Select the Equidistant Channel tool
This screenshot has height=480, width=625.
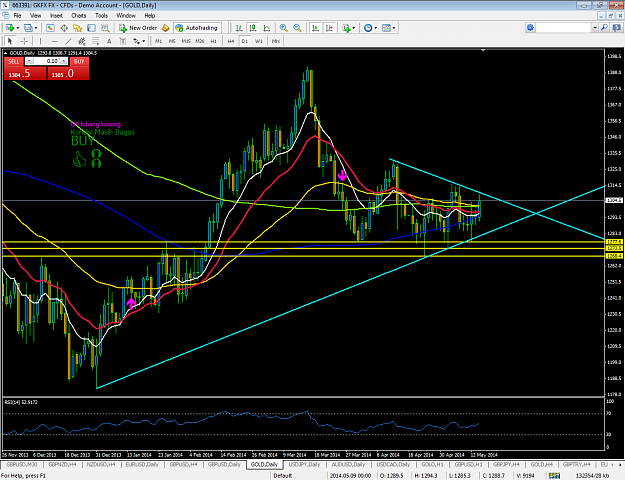point(82,41)
